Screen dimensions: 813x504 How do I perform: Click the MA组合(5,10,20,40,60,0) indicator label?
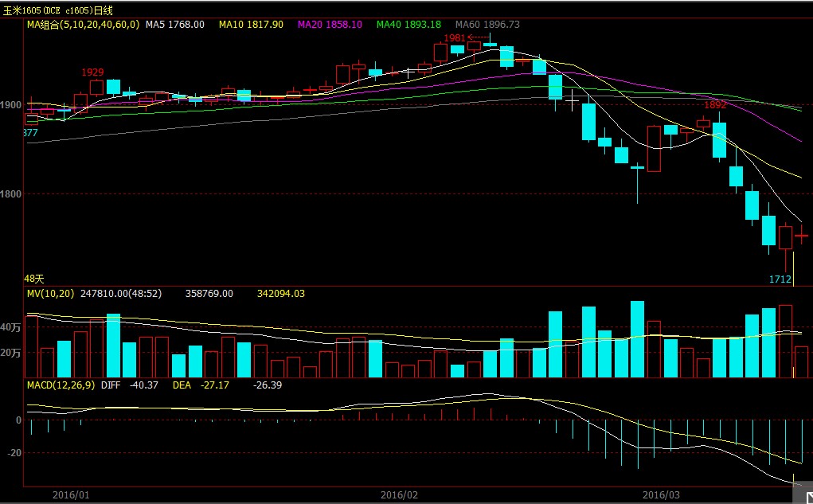click(83, 25)
